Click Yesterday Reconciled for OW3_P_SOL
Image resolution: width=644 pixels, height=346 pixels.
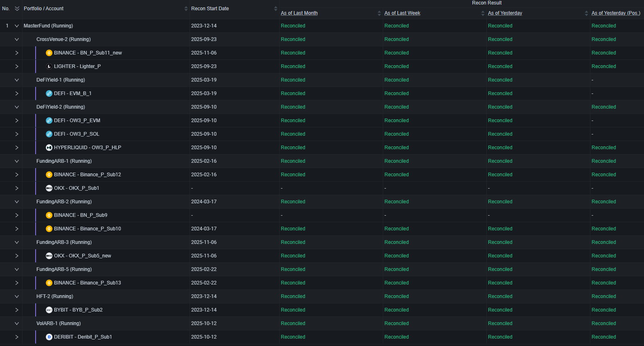(x=500, y=134)
